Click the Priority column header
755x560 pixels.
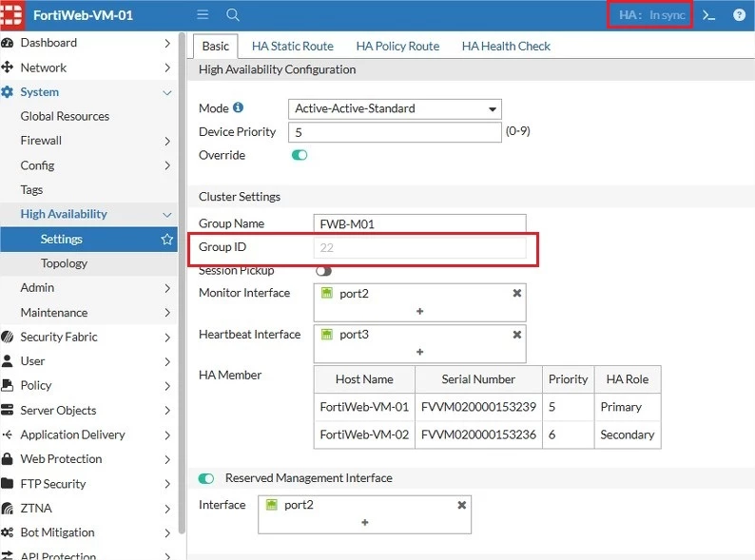569,379
